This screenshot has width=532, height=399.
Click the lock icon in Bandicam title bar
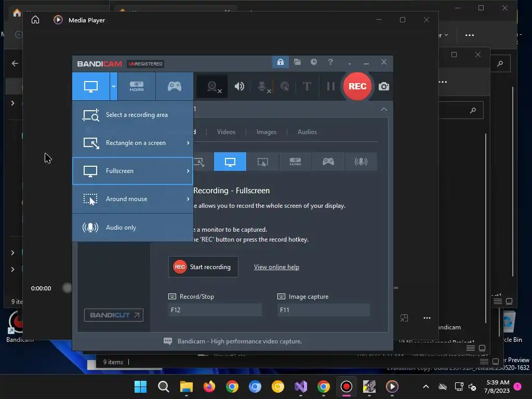point(280,62)
